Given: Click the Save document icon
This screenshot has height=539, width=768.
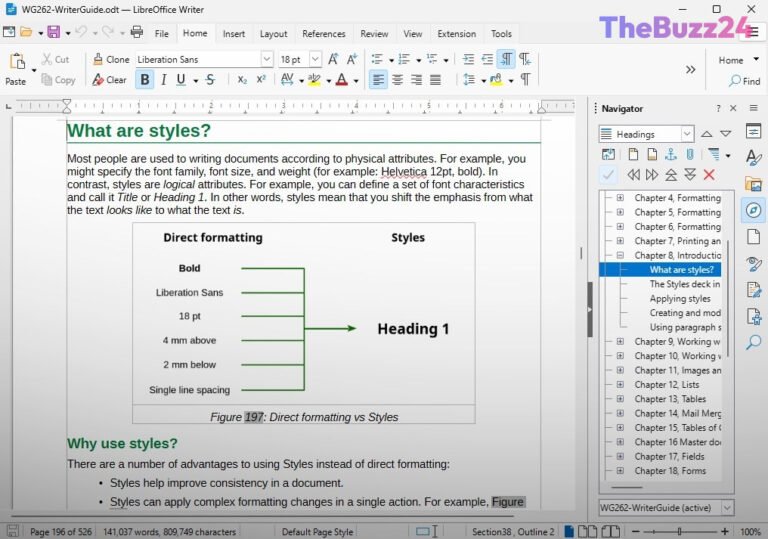Looking at the screenshot, I should pyautogui.click(x=53, y=32).
